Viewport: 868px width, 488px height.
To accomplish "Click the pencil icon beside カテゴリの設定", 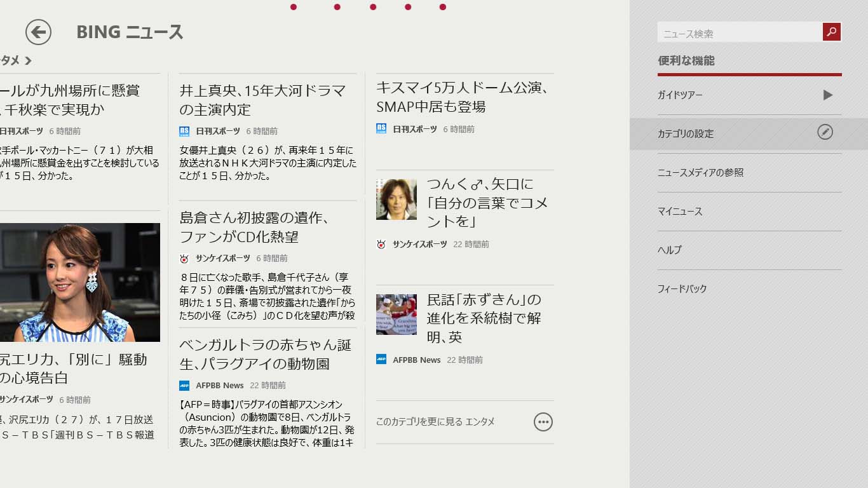I will coord(825,132).
